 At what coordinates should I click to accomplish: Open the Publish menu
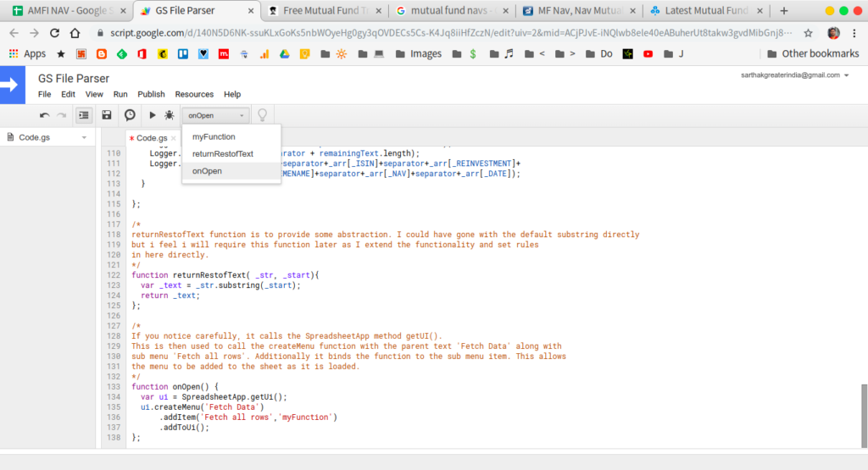(x=151, y=95)
